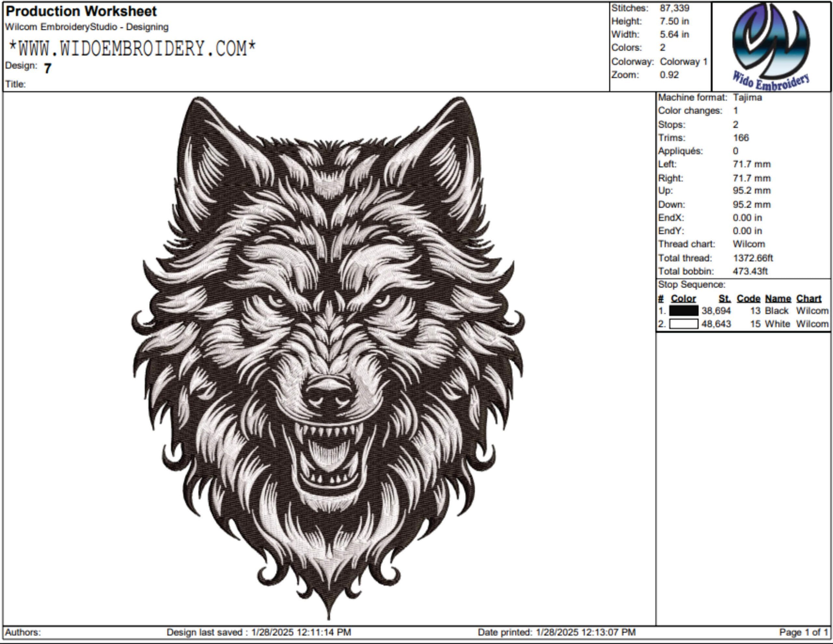Screen dimensions: 833x644
Task: Click the Width value 5.64 in
Action: 674,34
